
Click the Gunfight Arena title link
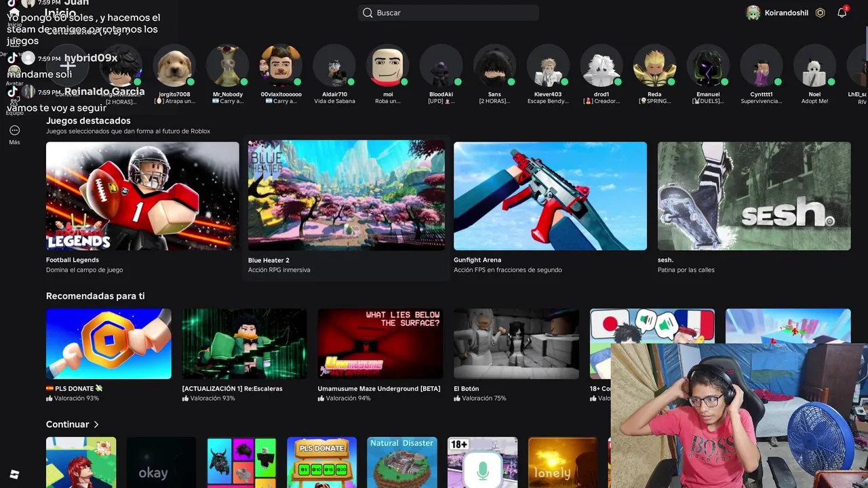[x=477, y=260]
